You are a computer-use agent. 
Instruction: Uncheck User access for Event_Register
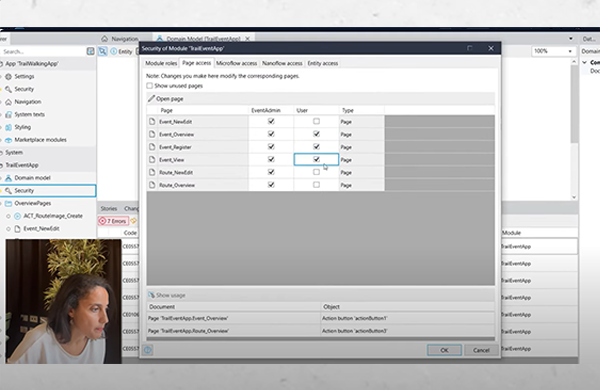pos(316,147)
